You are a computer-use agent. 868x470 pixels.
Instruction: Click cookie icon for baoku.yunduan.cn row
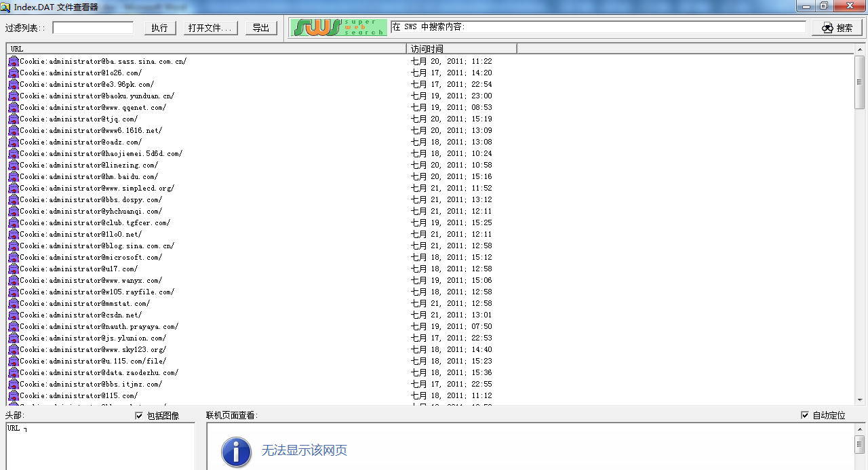tap(14, 96)
